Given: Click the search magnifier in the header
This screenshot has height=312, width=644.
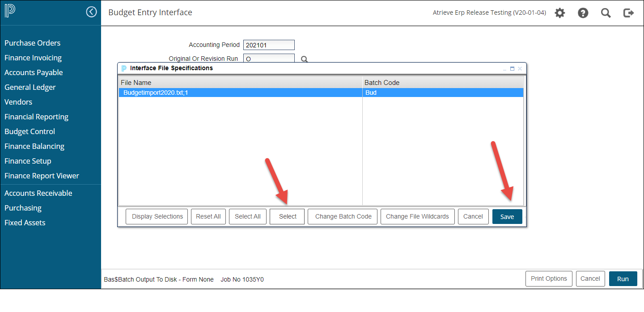Looking at the screenshot, I should coord(606,13).
